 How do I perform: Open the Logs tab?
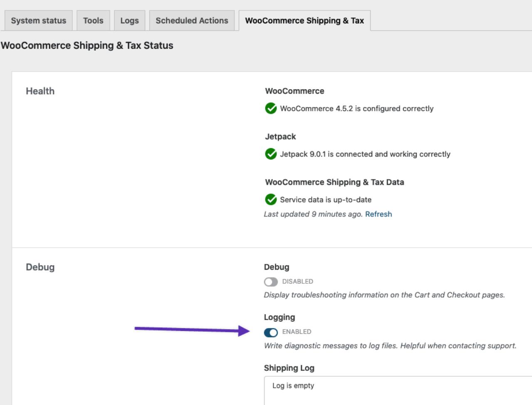click(x=129, y=20)
